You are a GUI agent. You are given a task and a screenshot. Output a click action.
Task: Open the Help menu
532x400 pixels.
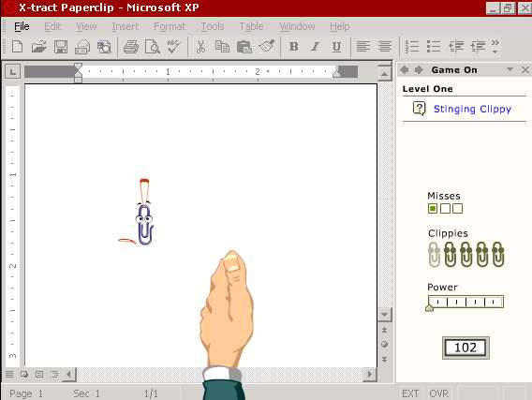pyautogui.click(x=340, y=26)
